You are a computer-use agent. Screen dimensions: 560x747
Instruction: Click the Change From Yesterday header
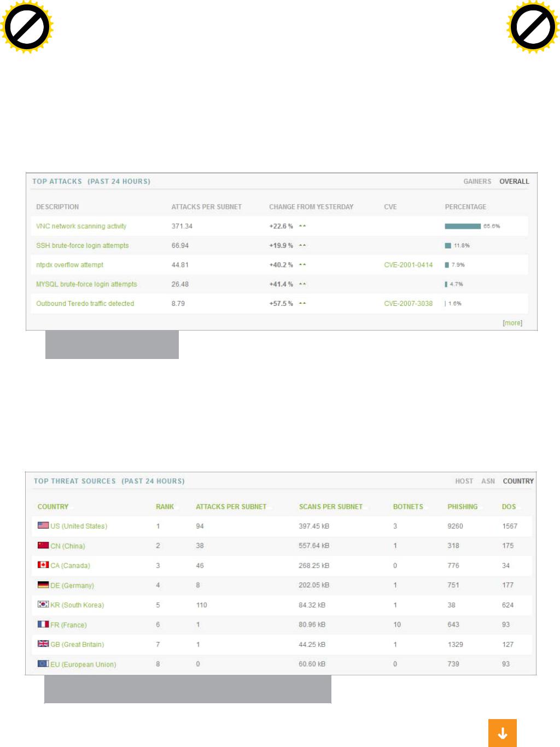[x=311, y=207]
